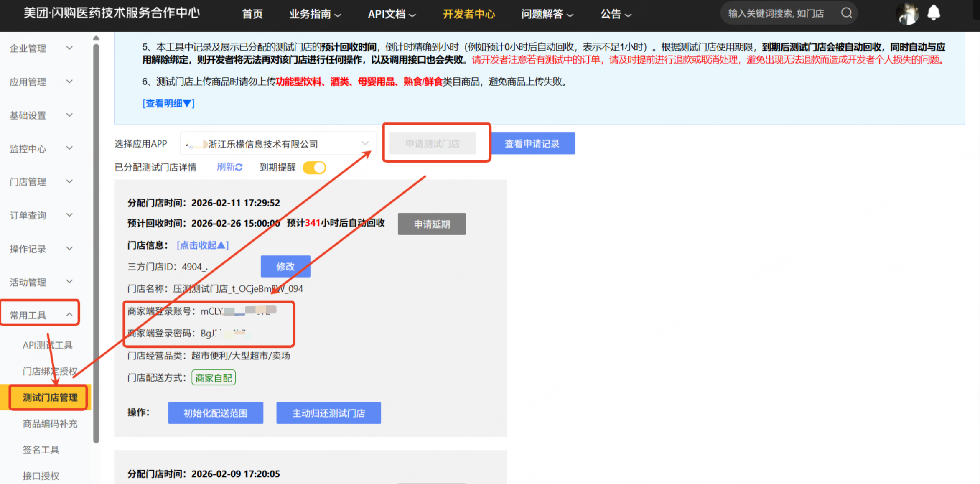This screenshot has width=980, height=484.
Task: Toggle the 到期提醒 switch
Action: point(314,168)
